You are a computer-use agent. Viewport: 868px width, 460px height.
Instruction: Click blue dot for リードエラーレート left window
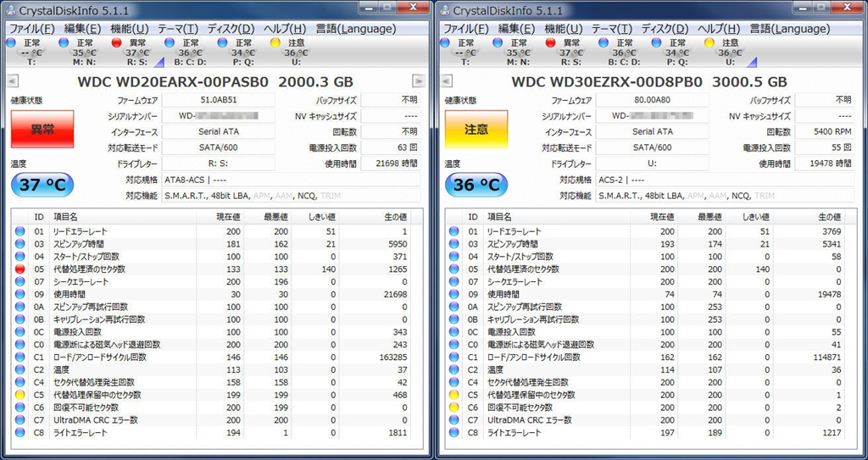pos(20,231)
